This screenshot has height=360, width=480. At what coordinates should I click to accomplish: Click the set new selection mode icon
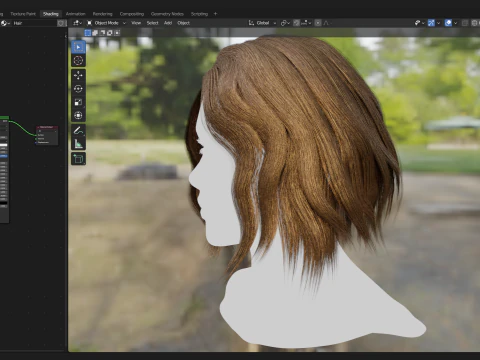[88, 33]
